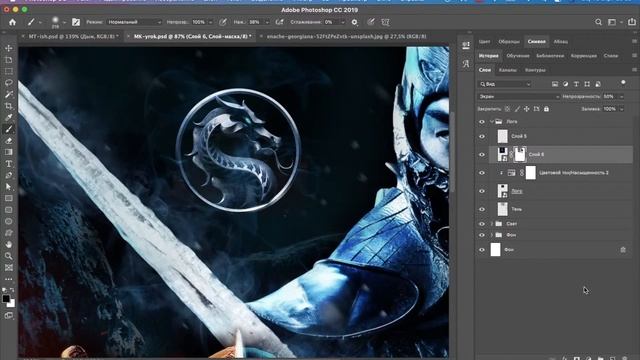Hide the Тень layer
640x360 pixels.
point(482,209)
